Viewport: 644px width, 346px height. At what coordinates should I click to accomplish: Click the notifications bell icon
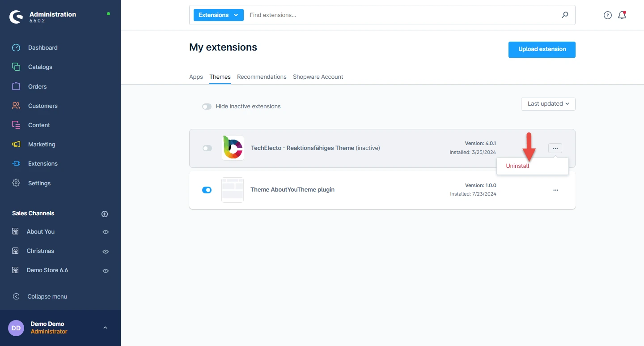click(x=622, y=15)
